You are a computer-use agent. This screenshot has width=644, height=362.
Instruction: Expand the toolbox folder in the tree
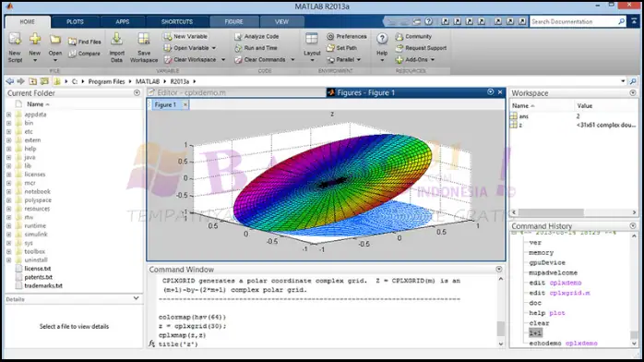(x=8, y=251)
